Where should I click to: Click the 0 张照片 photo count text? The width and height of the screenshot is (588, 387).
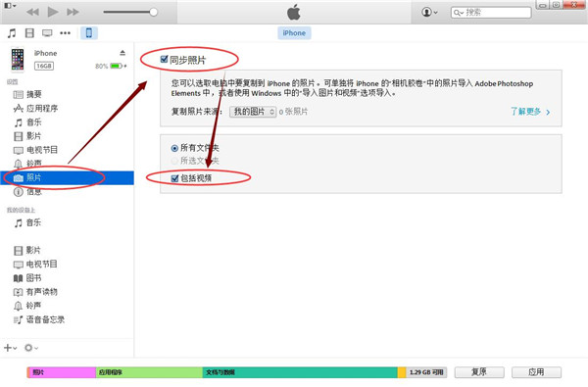[293, 112]
